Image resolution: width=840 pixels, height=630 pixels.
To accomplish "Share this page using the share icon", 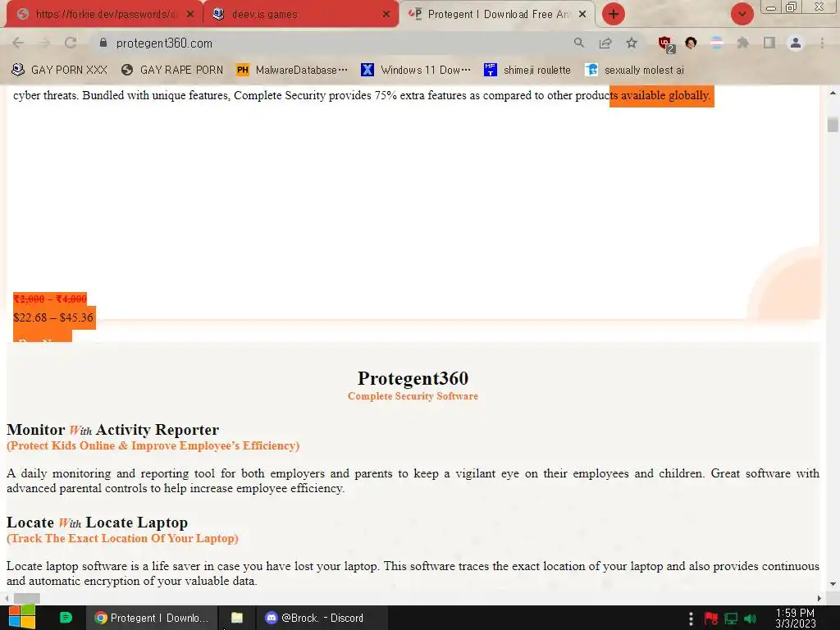I will [605, 43].
